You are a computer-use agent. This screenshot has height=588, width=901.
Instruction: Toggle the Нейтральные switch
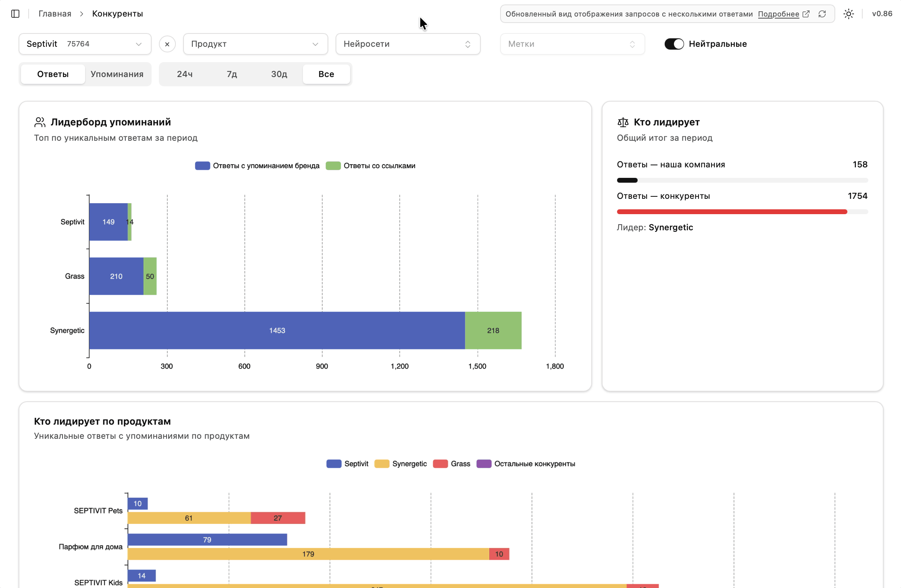pyautogui.click(x=674, y=44)
